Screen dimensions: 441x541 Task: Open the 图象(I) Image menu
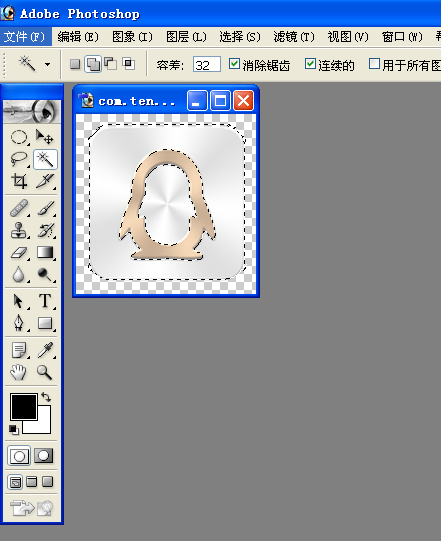click(x=132, y=37)
